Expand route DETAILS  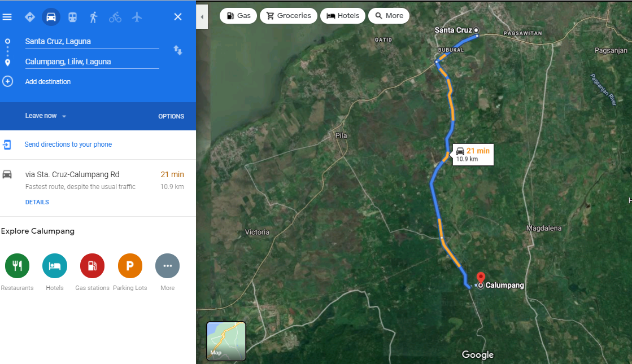click(x=37, y=202)
